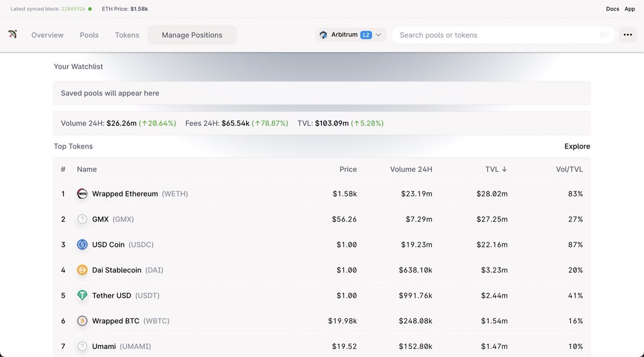644x357 pixels.
Task: Click the Explore link for Top Tokens
Action: [x=577, y=146]
